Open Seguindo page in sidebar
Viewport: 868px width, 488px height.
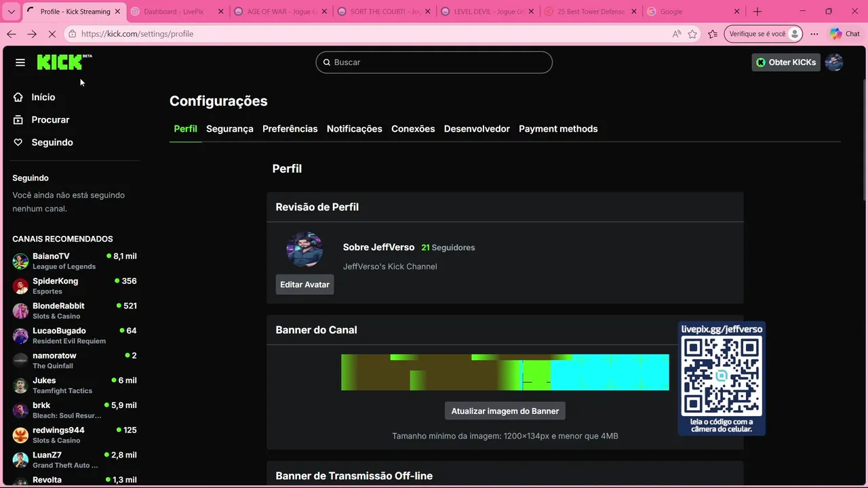tap(52, 142)
